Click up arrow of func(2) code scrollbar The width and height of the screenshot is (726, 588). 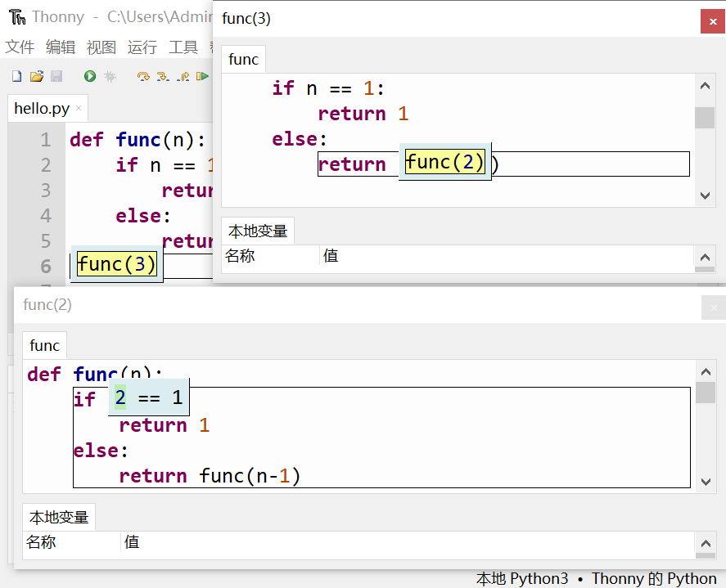coord(706,372)
